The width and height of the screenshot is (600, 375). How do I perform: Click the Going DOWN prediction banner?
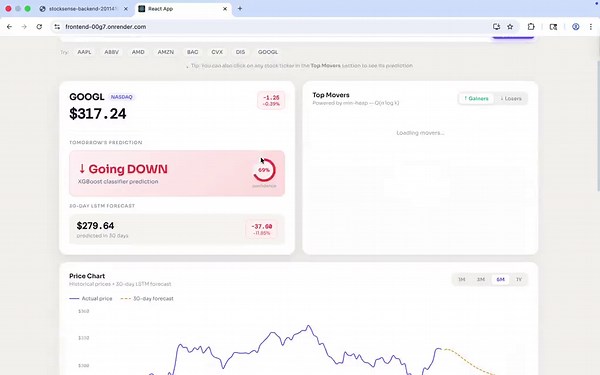(177, 173)
